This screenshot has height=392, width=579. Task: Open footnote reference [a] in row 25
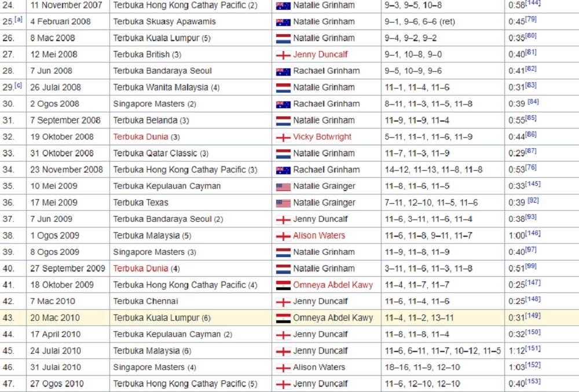coord(18,20)
